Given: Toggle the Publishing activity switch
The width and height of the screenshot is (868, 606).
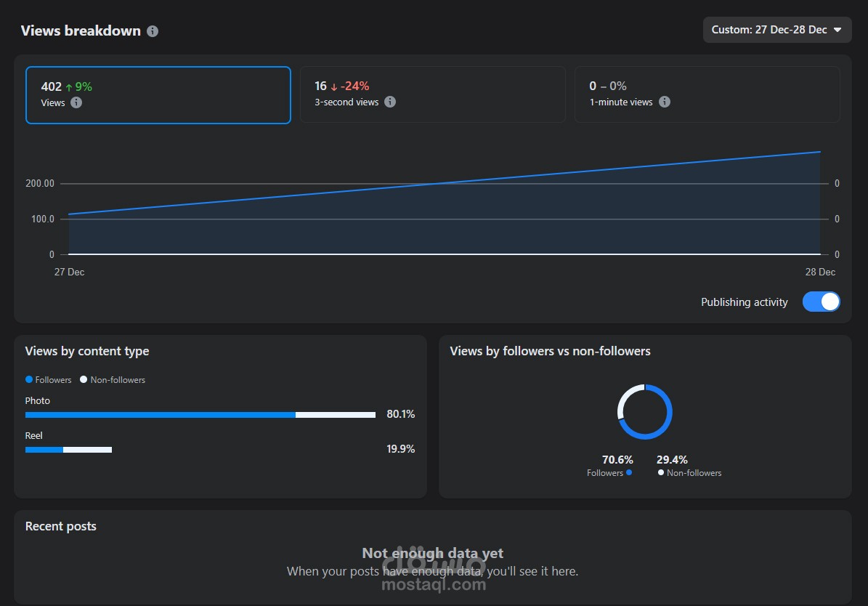Looking at the screenshot, I should (x=821, y=302).
